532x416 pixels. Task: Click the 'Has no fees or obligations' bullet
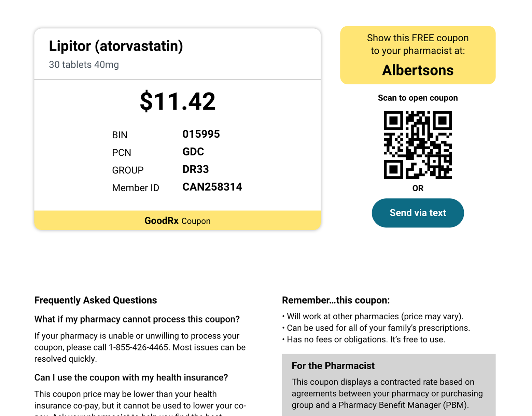coord(364,339)
